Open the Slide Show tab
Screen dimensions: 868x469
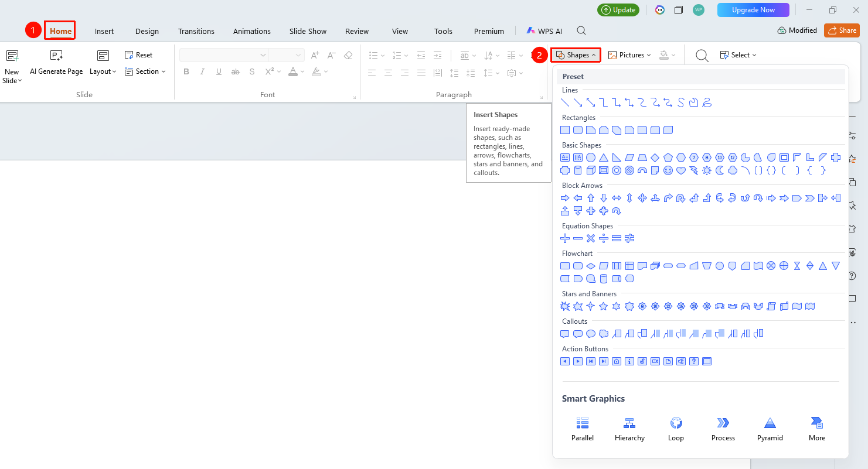pos(308,31)
